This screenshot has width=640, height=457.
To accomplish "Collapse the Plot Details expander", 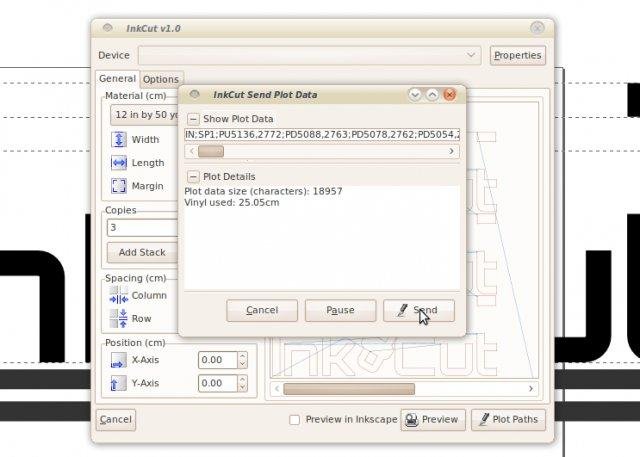I will 193,177.
